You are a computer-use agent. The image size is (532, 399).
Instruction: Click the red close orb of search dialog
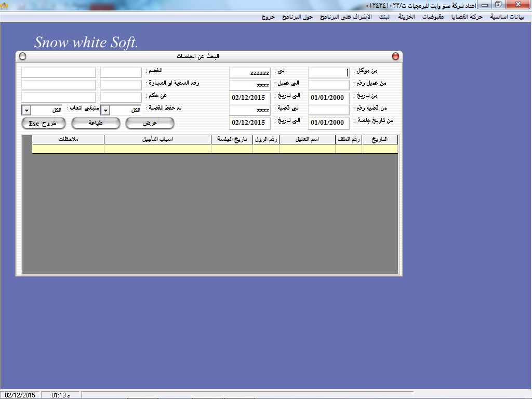pyautogui.click(x=395, y=56)
